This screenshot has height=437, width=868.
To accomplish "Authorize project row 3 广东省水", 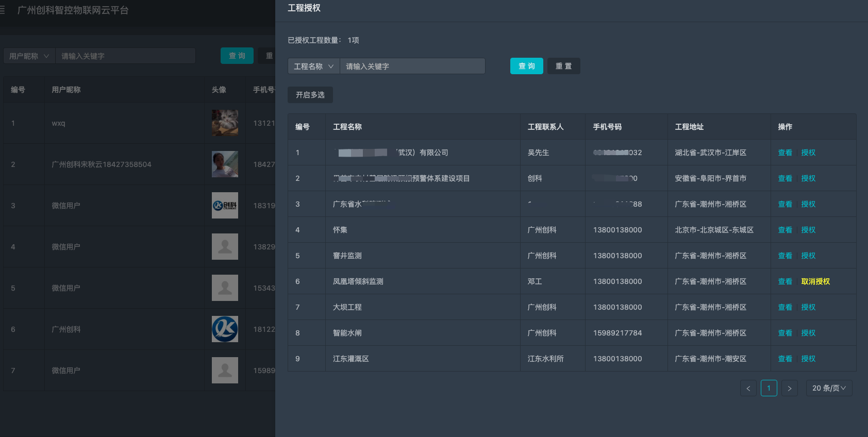I will pyautogui.click(x=808, y=204).
